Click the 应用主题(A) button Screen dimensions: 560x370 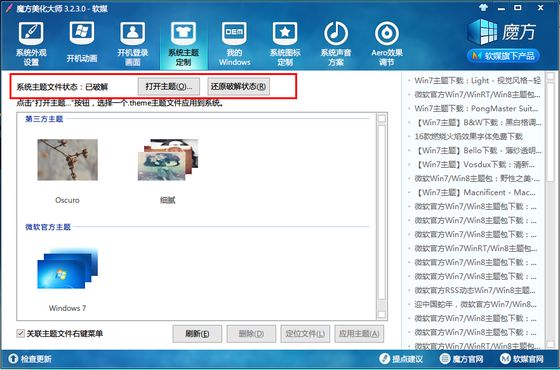point(359,334)
